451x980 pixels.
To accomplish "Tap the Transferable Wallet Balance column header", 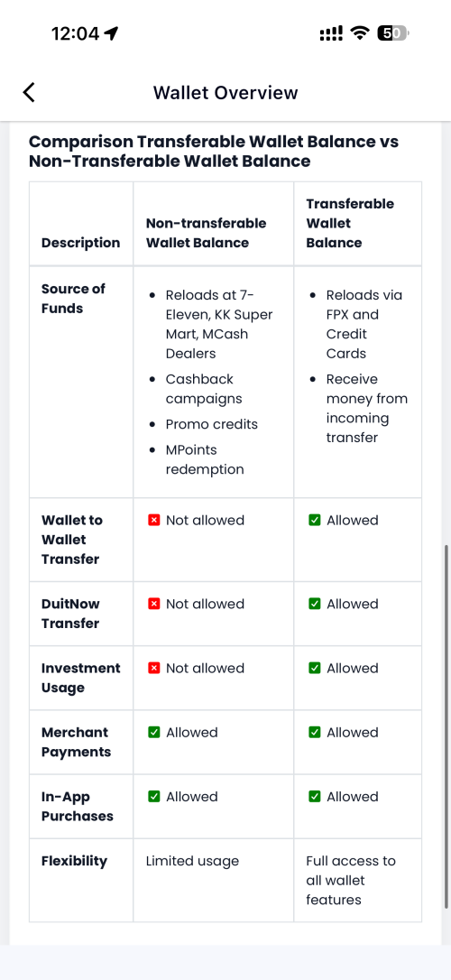I will pyautogui.click(x=350, y=223).
